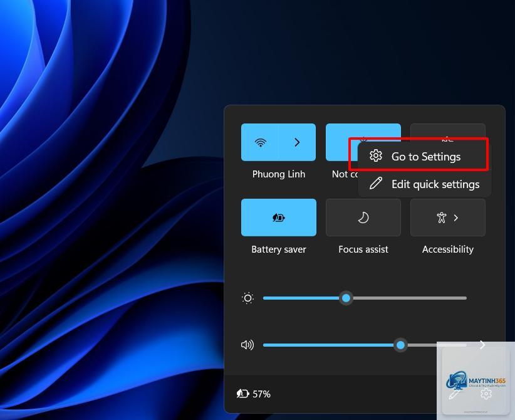Open audio output chevron beside volume slider
The height and width of the screenshot is (420, 515).
pos(482,345)
